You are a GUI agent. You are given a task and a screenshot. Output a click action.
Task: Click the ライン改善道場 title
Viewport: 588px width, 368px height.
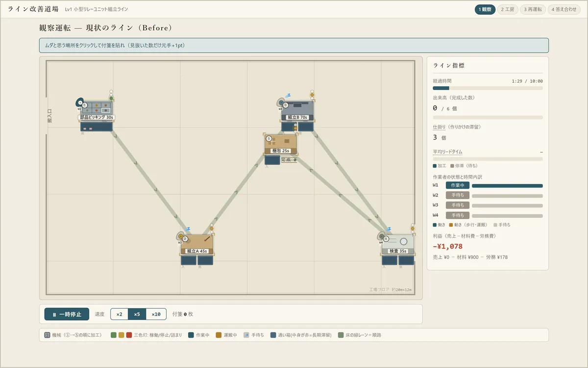33,9
